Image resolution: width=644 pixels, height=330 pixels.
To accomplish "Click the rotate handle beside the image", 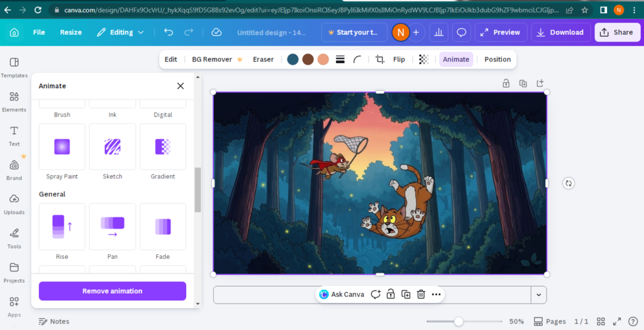I will 569,183.
